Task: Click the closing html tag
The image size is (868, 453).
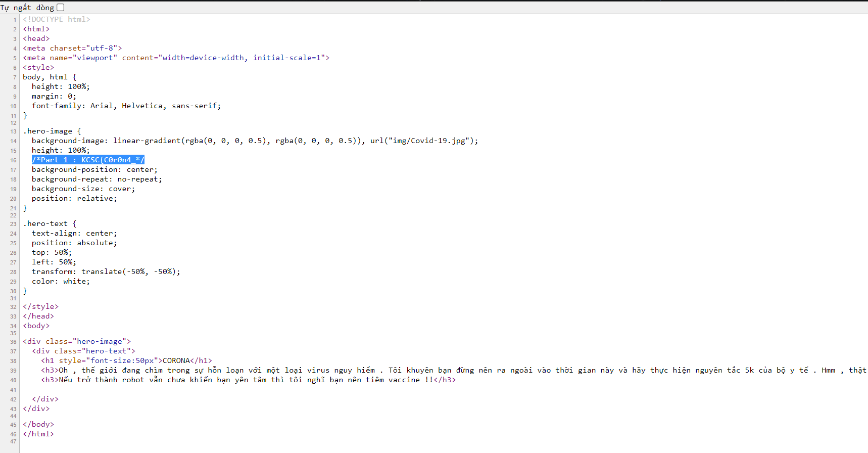Action: (x=38, y=434)
